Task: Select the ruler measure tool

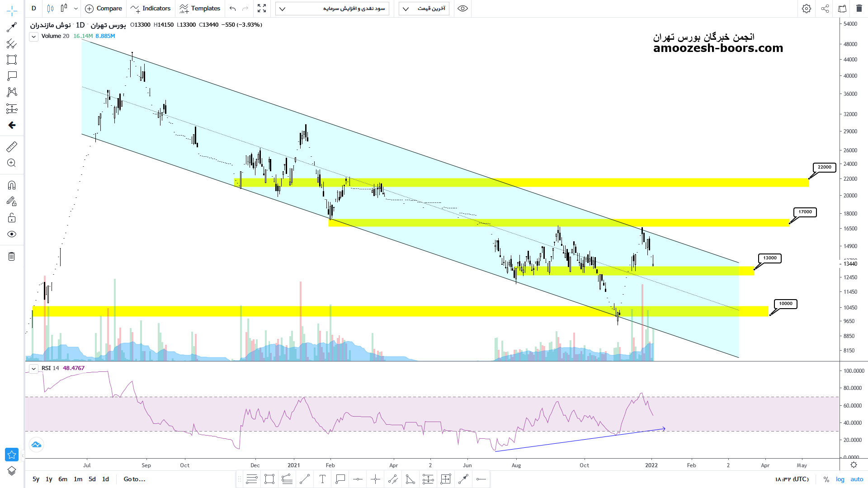Action: 12,146
